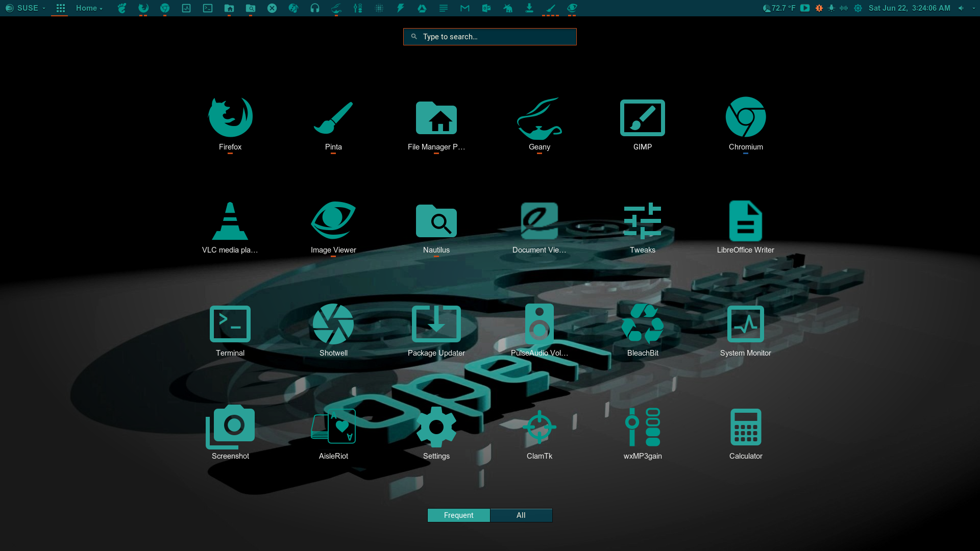The width and height of the screenshot is (980, 551).
Task: Open LibreOffice Writer
Action: coord(746,227)
